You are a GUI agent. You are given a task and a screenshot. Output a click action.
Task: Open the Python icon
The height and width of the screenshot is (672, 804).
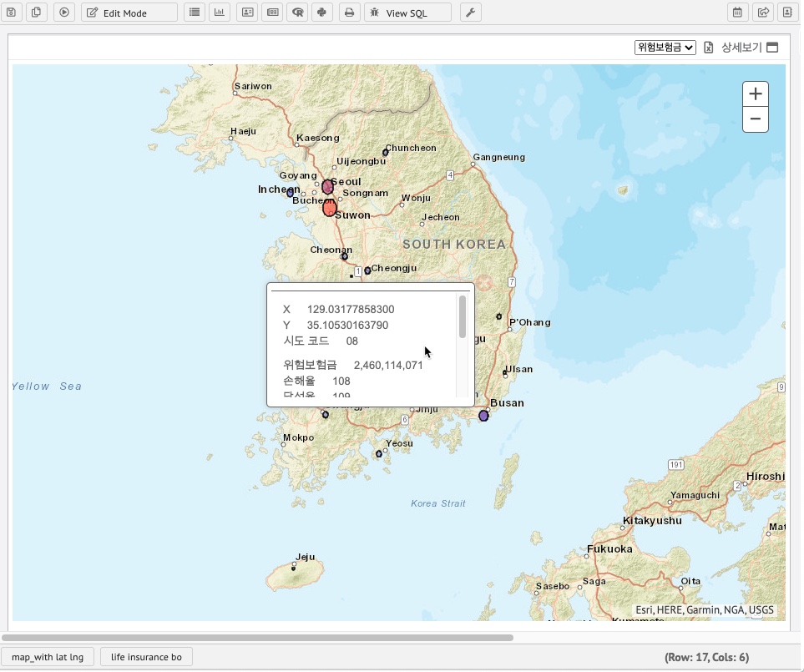[x=322, y=13]
